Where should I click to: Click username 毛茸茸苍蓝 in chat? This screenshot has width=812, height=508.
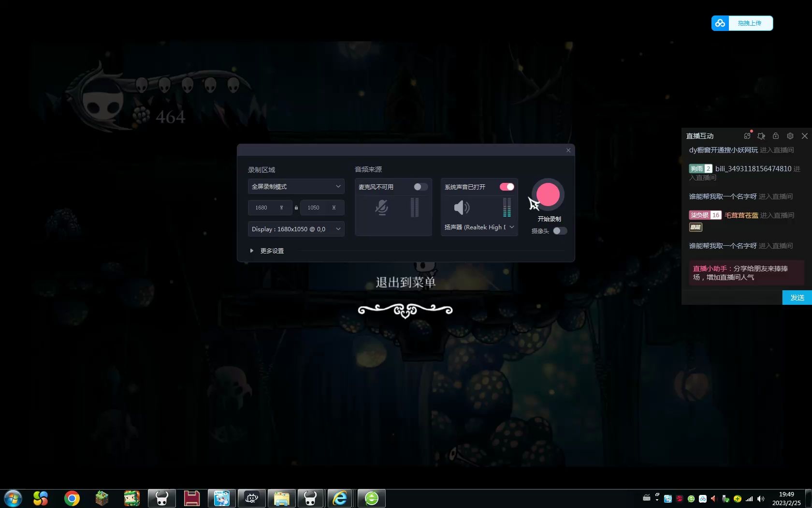coord(741,215)
